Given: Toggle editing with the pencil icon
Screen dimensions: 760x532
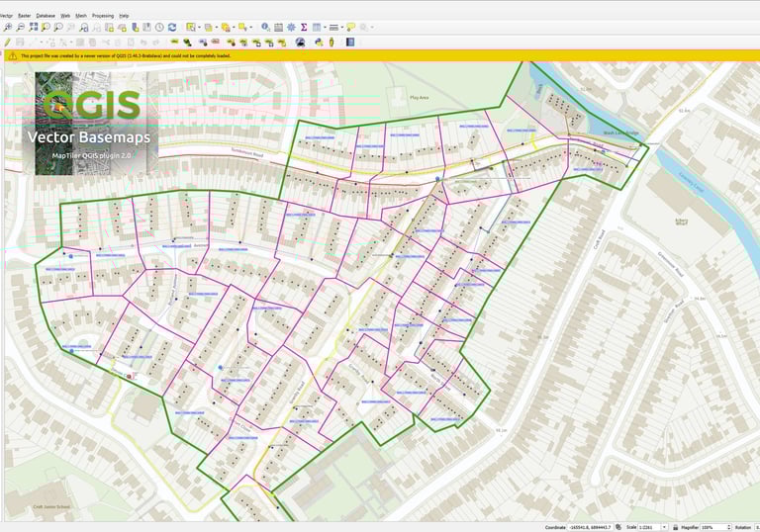Looking at the screenshot, I should 8,43.
